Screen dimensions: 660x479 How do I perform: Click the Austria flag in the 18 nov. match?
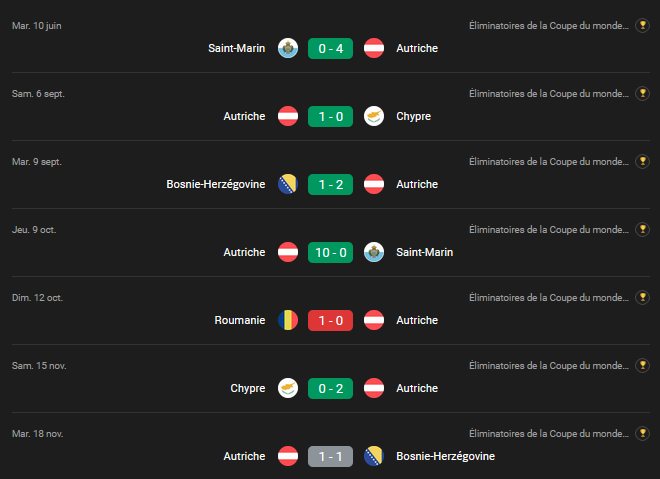coord(287,456)
